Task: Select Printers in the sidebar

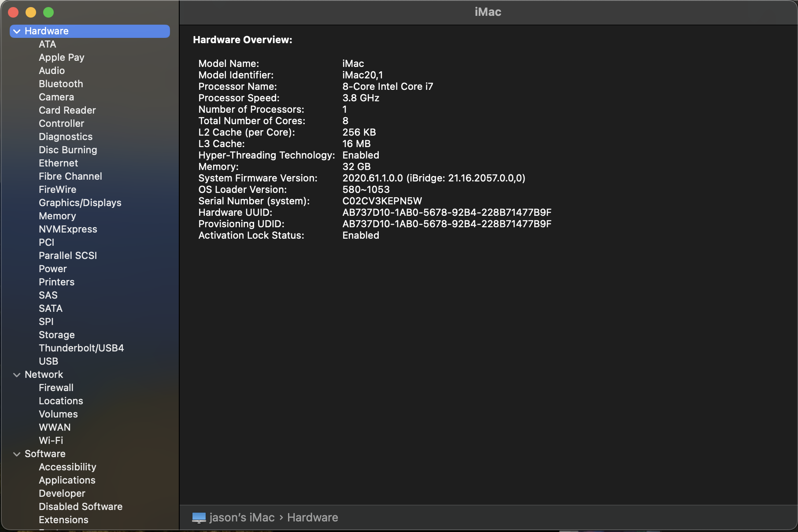Action: pyautogui.click(x=56, y=282)
